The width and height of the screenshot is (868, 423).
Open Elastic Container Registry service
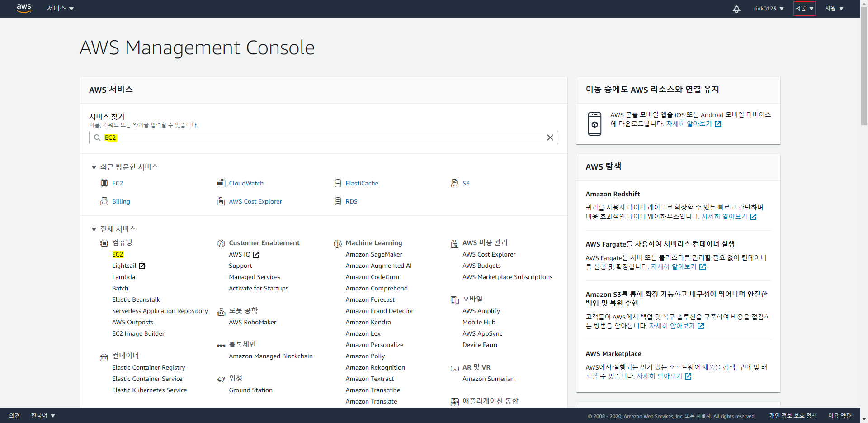(149, 367)
